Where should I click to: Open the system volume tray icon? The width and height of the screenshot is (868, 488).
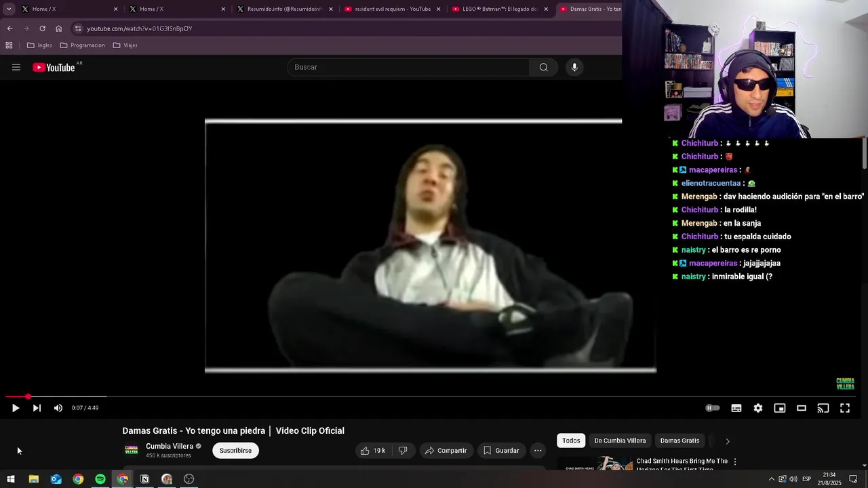tap(793, 479)
